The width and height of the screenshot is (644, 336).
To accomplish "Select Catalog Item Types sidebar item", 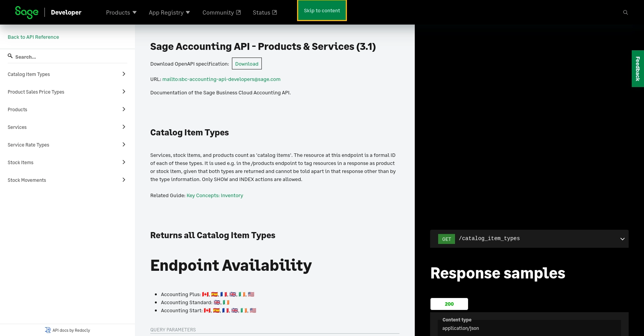I will (67, 74).
